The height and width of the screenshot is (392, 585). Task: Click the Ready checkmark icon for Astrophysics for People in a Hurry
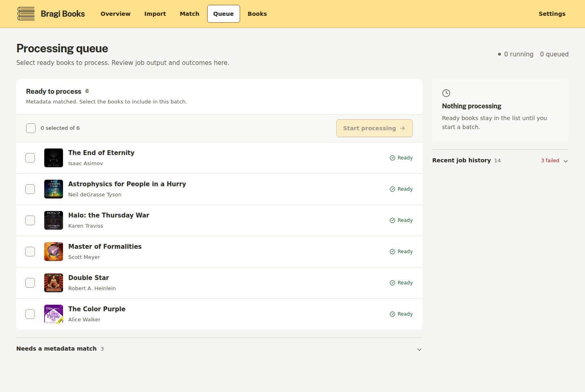[x=392, y=189]
